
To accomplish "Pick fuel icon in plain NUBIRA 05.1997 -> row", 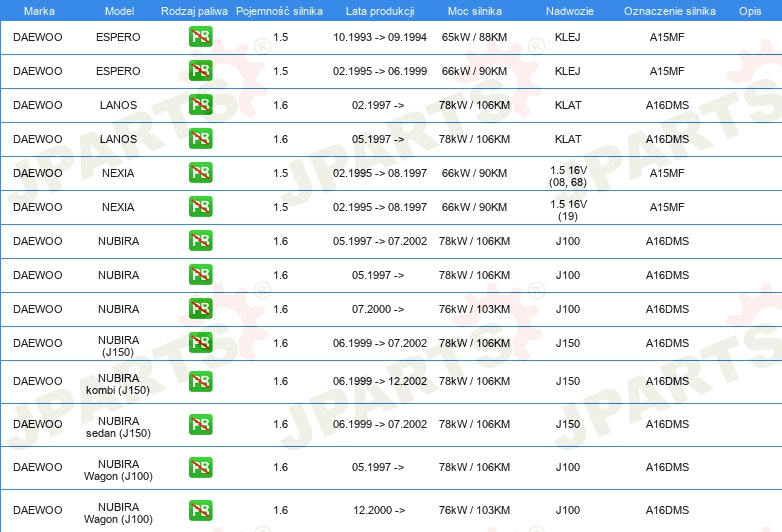I will coord(200,274).
